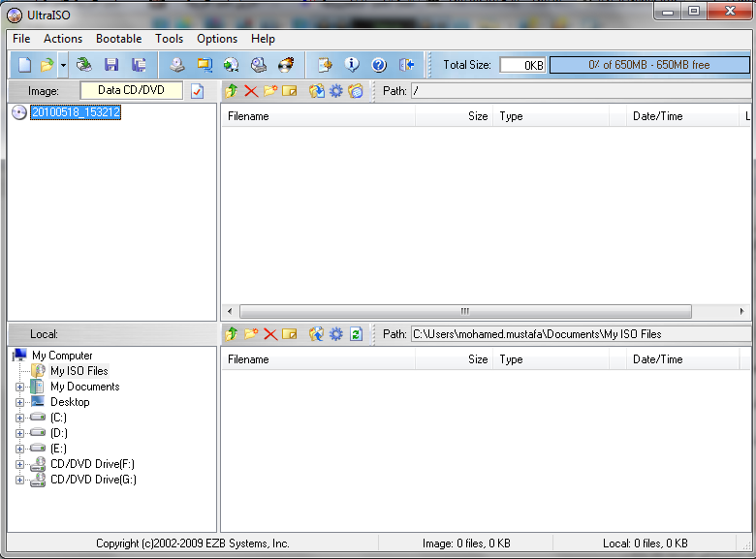This screenshot has width=756, height=559.
Task: Click New Folder icon in local pane toolbar
Action: [x=251, y=334]
